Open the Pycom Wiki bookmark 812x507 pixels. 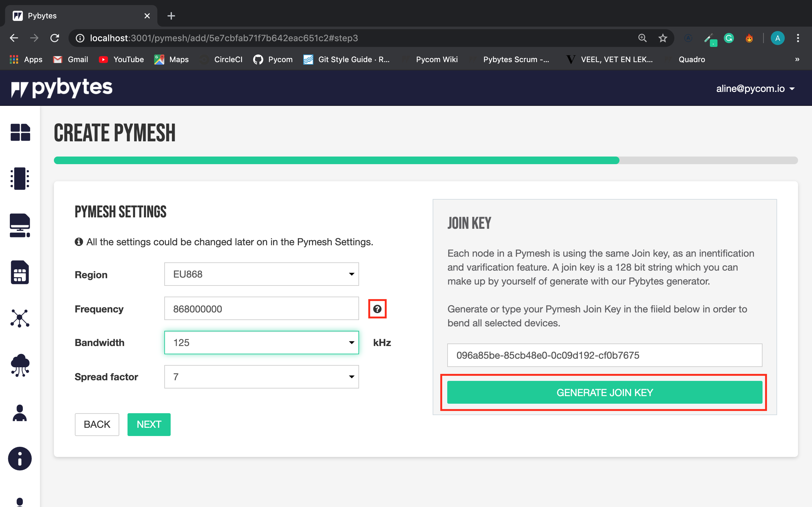[x=436, y=59]
